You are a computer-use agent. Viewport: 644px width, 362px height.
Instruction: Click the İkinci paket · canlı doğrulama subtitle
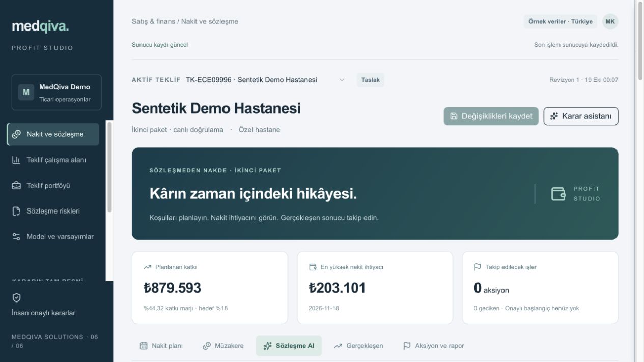point(177,130)
